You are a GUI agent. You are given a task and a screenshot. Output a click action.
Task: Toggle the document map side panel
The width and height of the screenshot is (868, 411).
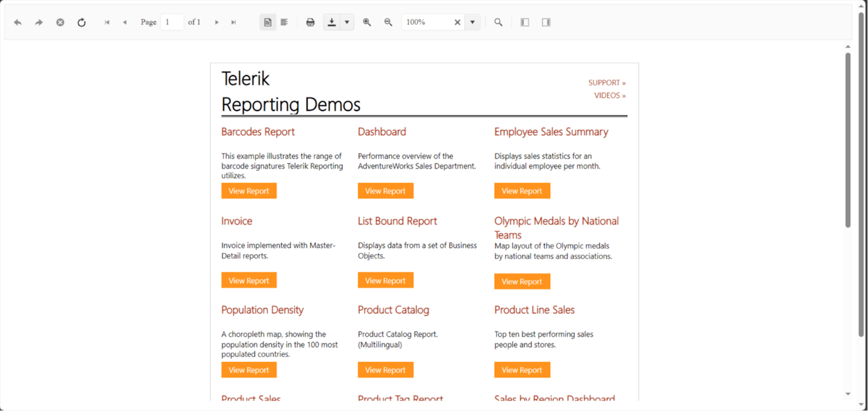[524, 22]
